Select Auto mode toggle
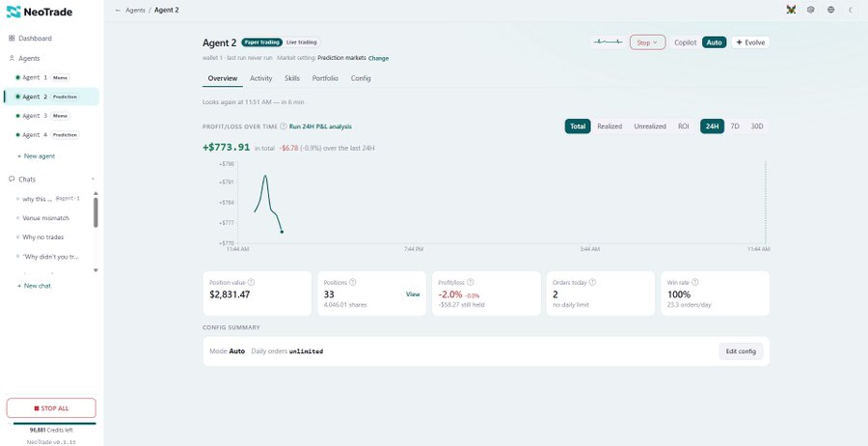The image size is (868, 446). coord(714,42)
